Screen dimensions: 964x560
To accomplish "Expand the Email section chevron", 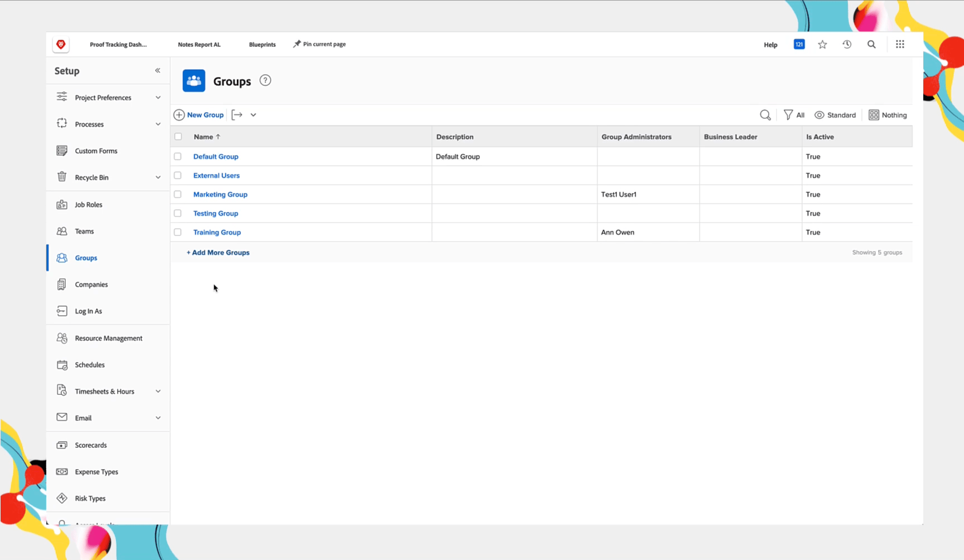I will coord(158,418).
